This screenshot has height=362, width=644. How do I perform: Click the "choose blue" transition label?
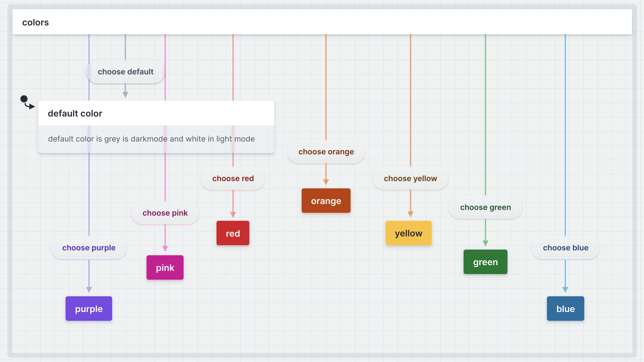(565, 247)
